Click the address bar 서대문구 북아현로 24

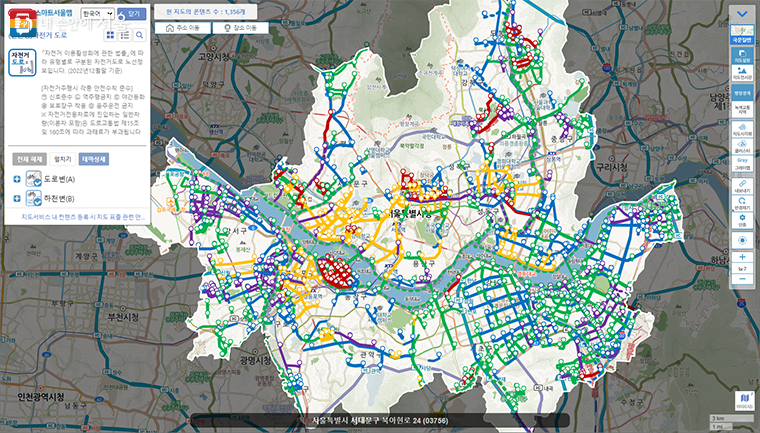pyautogui.click(x=380, y=420)
